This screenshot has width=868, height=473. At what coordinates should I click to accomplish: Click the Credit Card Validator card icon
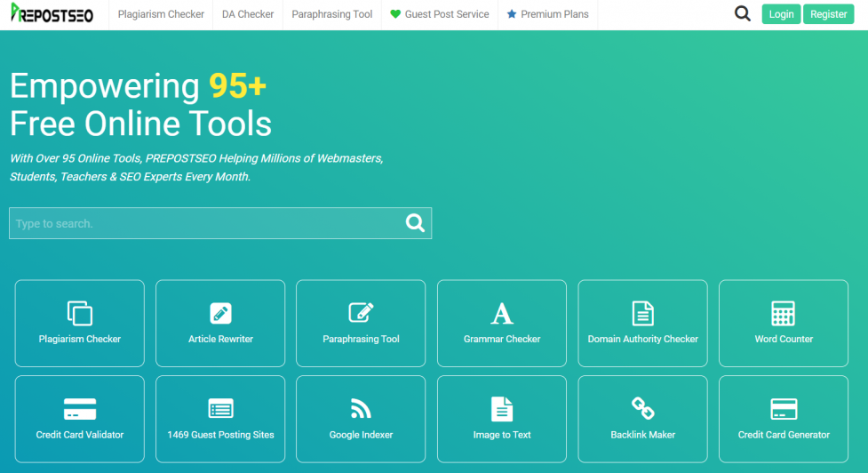click(x=80, y=409)
